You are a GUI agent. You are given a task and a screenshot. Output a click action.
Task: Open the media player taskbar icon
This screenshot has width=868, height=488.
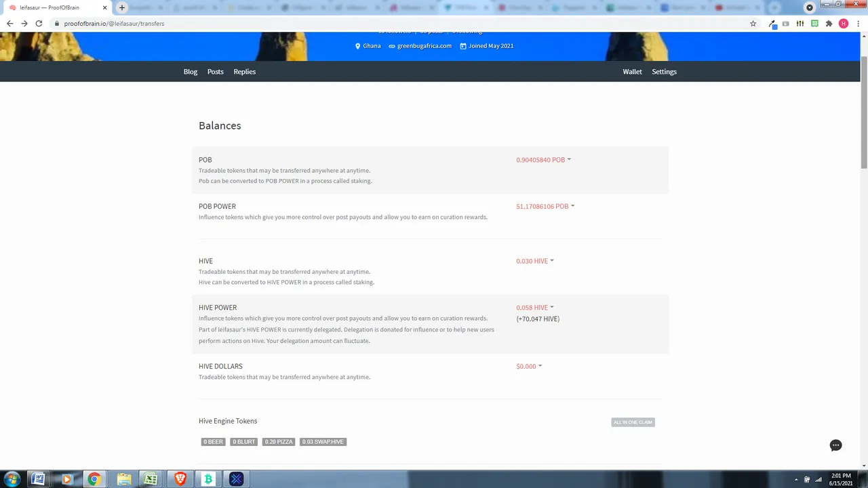pyautogui.click(x=66, y=479)
